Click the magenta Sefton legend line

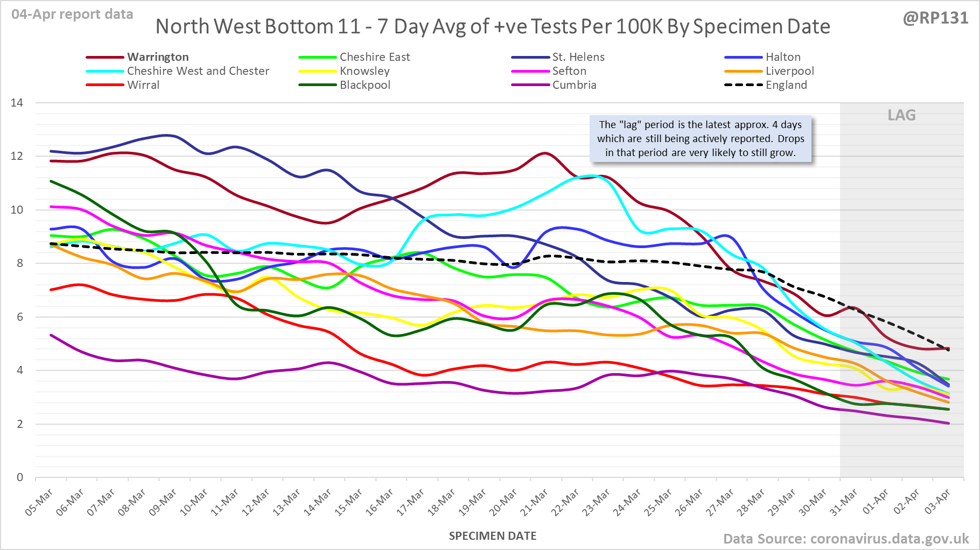pos(530,71)
